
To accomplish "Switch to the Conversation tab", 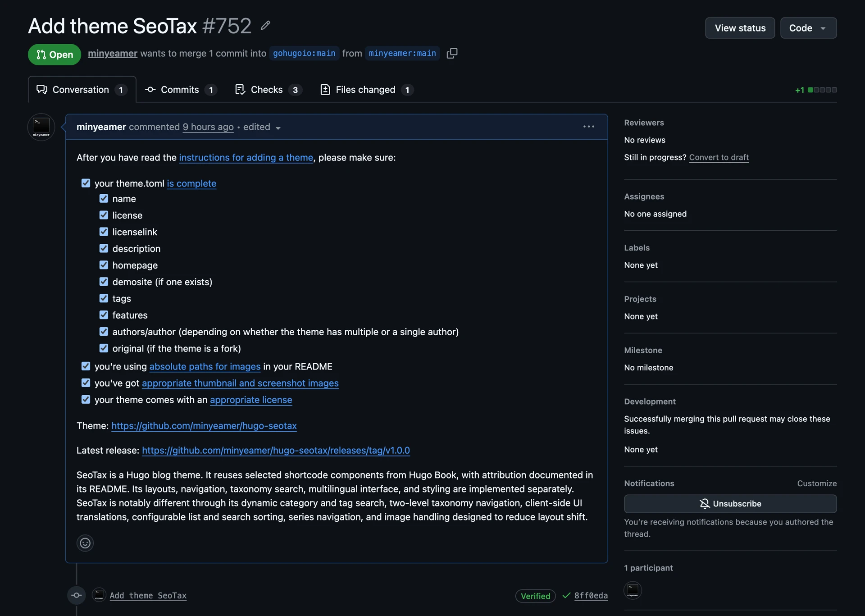I will click(x=82, y=90).
